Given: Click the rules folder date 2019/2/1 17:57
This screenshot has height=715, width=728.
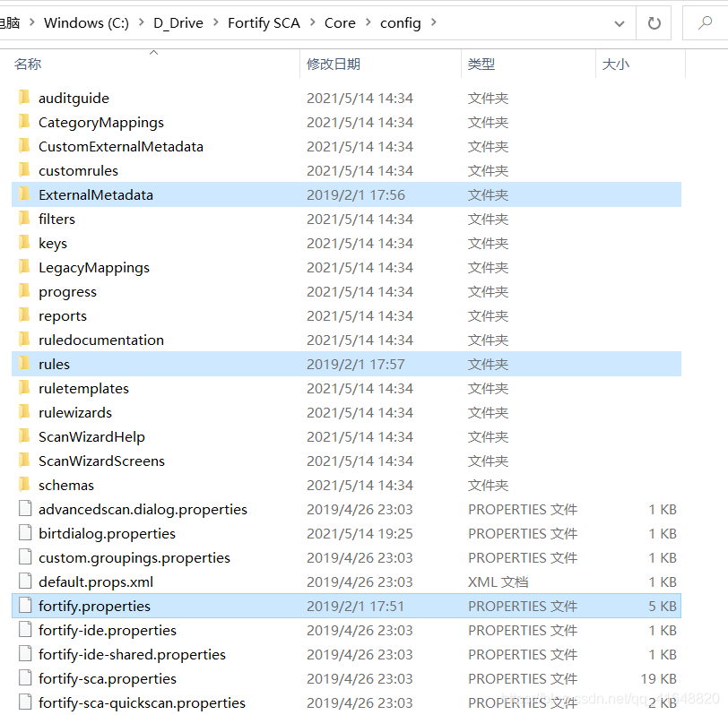Looking at the screenshot, I should coord(356,365).
